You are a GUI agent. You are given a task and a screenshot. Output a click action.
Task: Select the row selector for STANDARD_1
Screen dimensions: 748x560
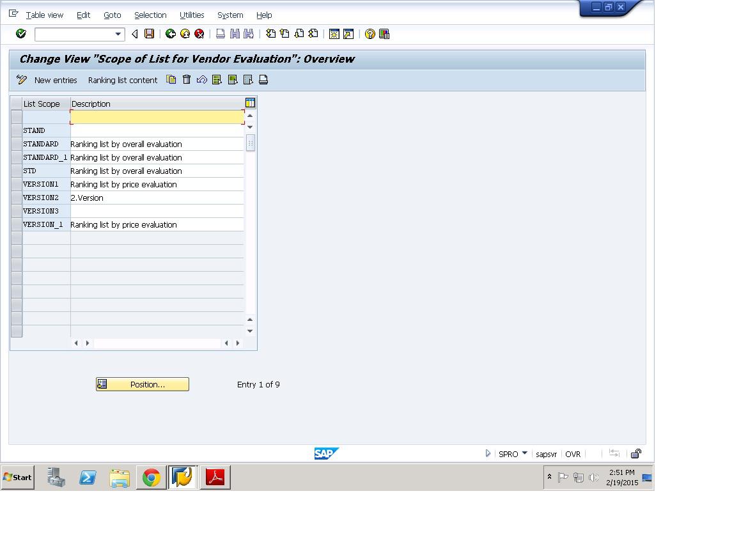(17, 157)
